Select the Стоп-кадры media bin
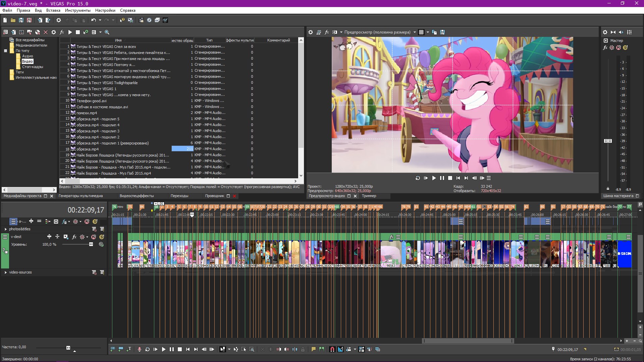 pos(33,67)
